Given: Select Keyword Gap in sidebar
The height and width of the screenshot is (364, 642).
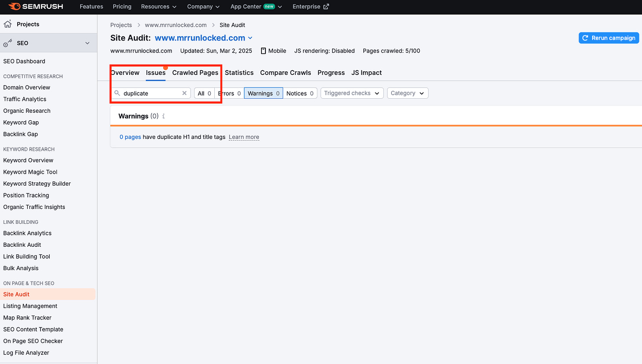Looking at the screenshot, I should (x=21, y=123).
